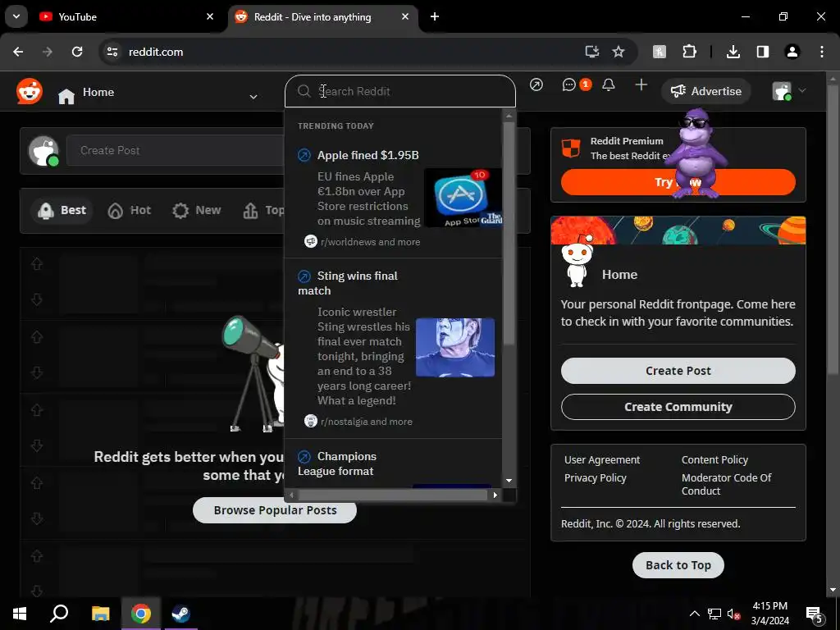Click Create Post button in Home card
The image size is (840, 630).
tap(678, 371)
